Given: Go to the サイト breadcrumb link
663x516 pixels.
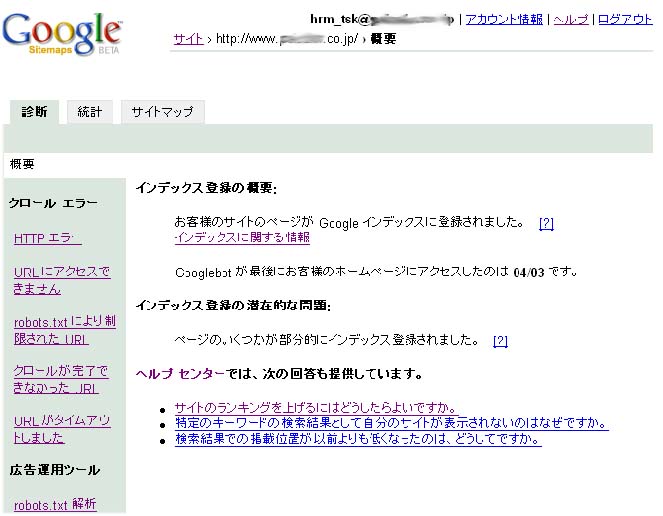Looking at the screenshot, I should tap(188, 39).
